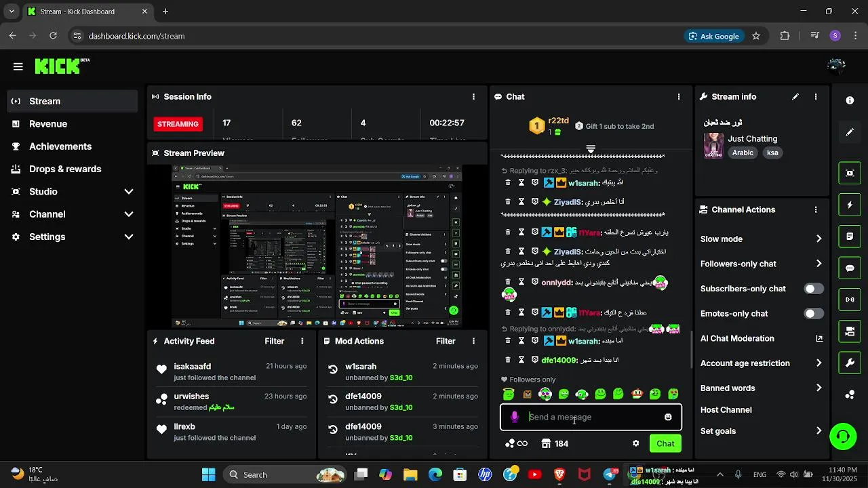
Task: Open Activity Feed options menu
Action: (302, 342)
